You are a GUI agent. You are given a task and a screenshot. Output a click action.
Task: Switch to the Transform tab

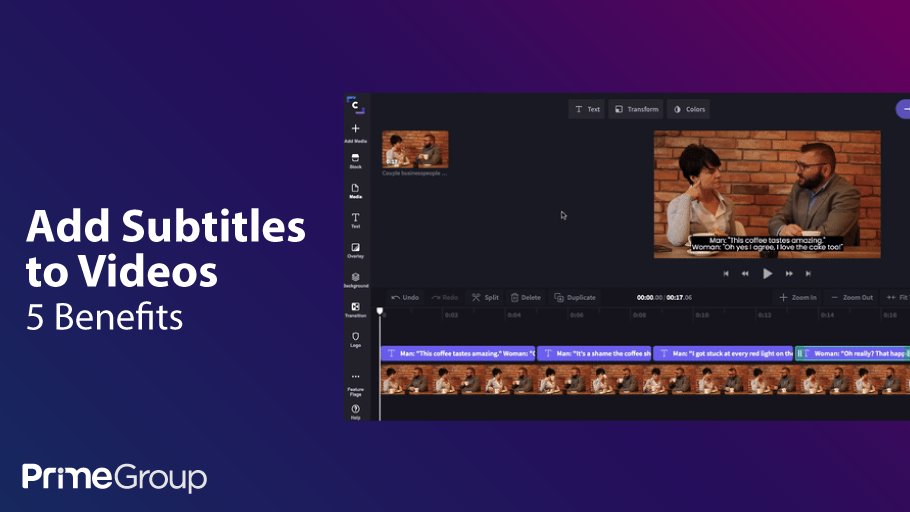point(636,109)
